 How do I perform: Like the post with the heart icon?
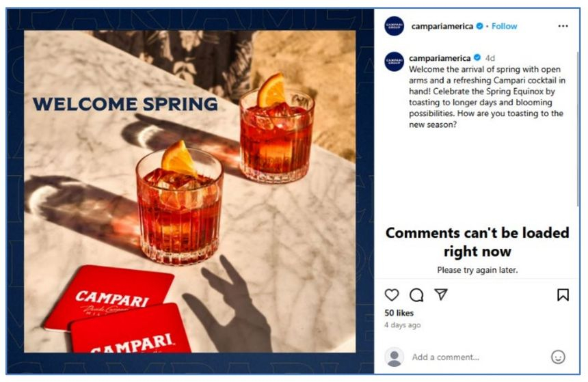coord(392,295)
